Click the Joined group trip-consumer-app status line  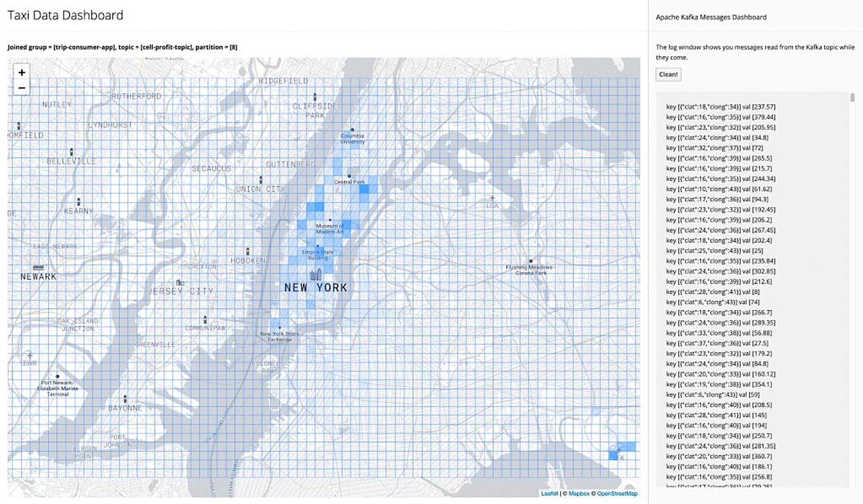[x=122, y=47]
